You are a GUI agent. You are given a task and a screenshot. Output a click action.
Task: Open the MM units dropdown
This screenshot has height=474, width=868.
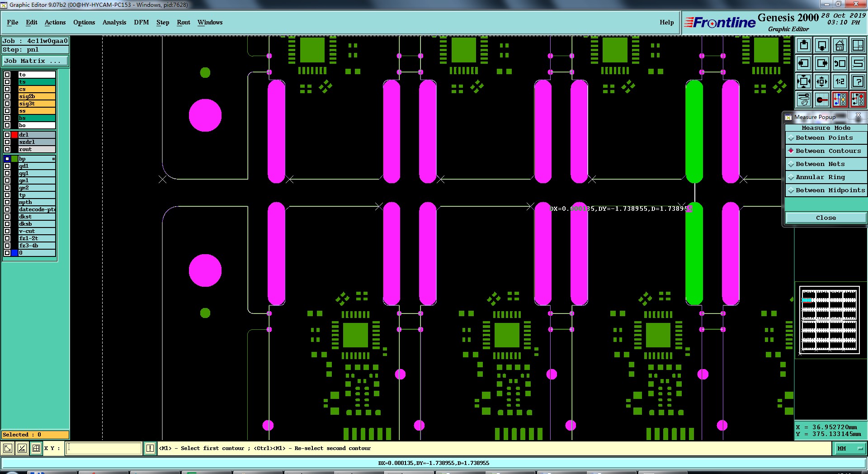click(850, 448)
